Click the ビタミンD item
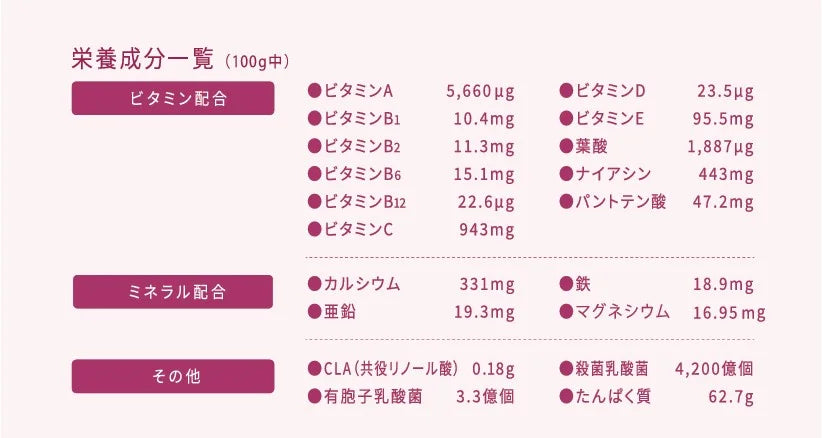Viewport: 822px width, 438px height. pos(610,92)
